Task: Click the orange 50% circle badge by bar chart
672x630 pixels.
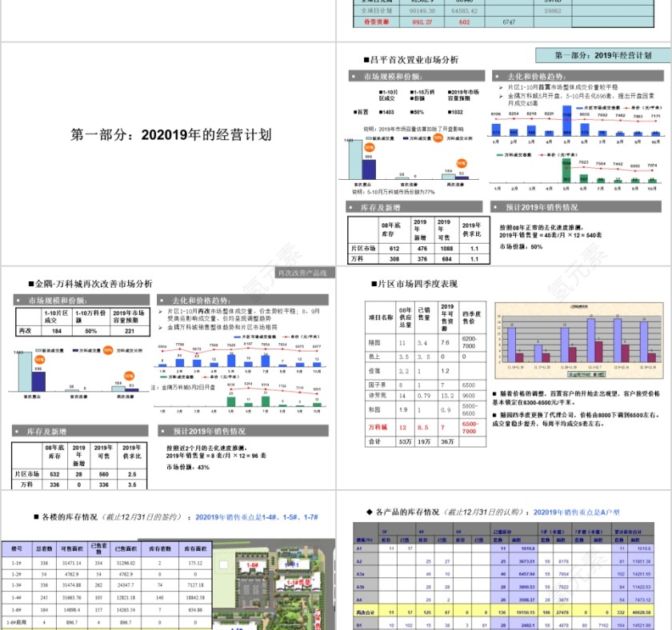Action: tap(370, 148)
